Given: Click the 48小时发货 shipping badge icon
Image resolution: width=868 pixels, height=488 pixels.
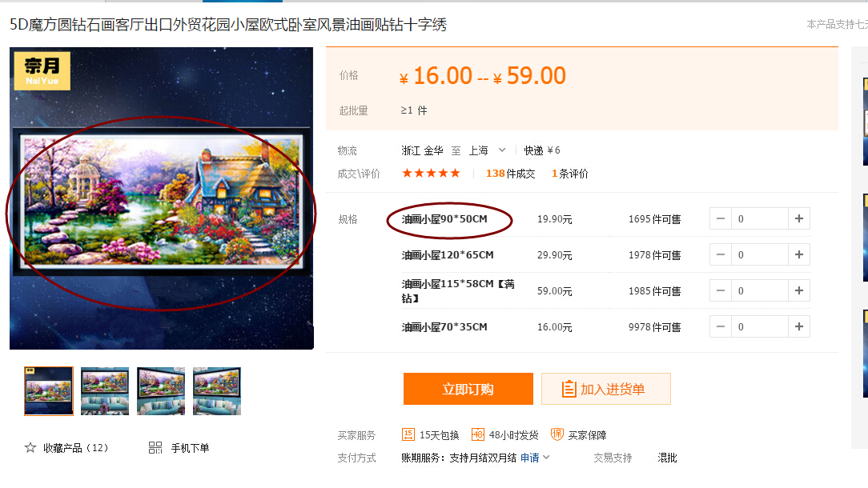Looking at the screenshot, I should 478,434.
